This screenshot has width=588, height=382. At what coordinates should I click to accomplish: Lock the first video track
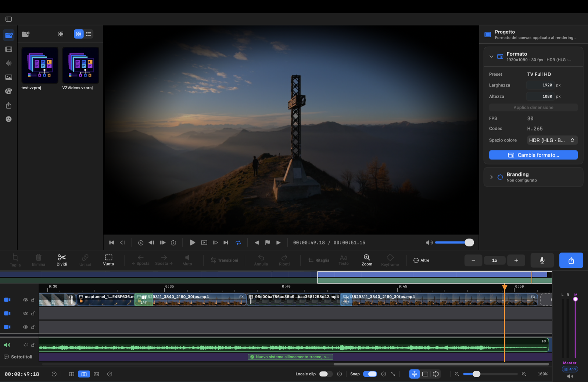click(x=33, y=300)
